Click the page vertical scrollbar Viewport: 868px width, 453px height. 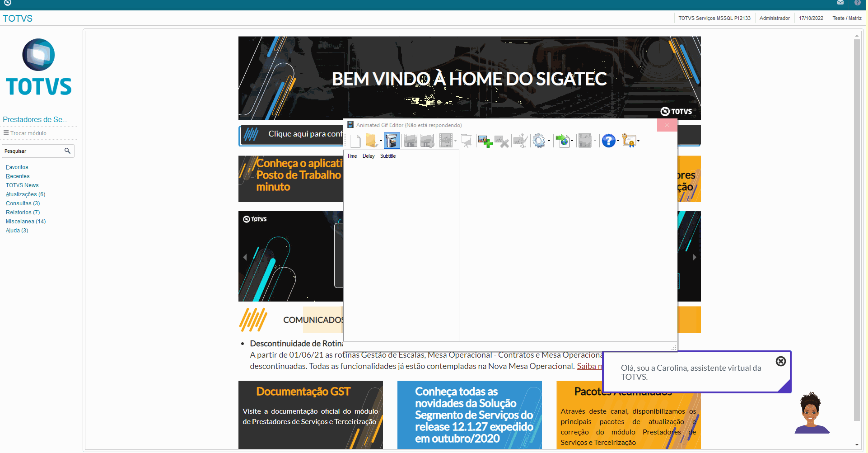pos(857,231)
